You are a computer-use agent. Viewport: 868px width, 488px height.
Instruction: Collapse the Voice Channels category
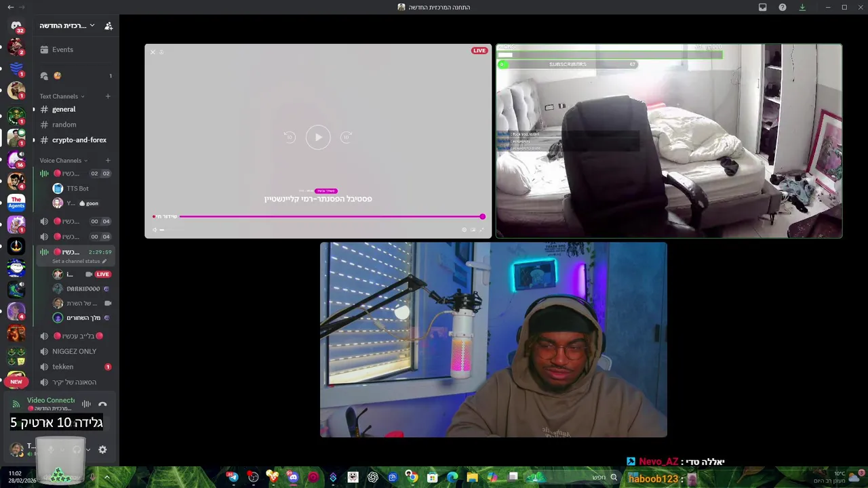63,161
